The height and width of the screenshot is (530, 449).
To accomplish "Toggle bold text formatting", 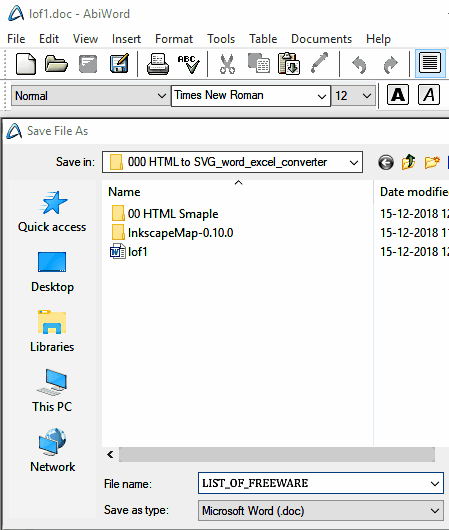I will coord(398,95).
